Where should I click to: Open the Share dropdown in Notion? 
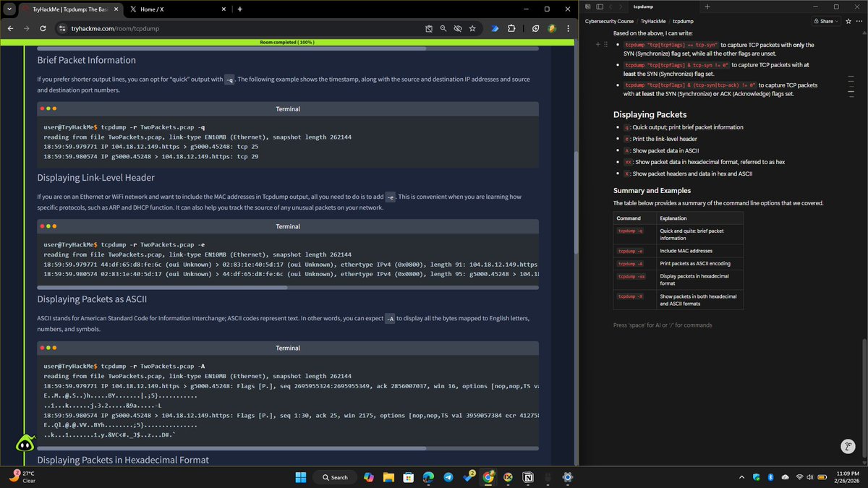(825, 21)
